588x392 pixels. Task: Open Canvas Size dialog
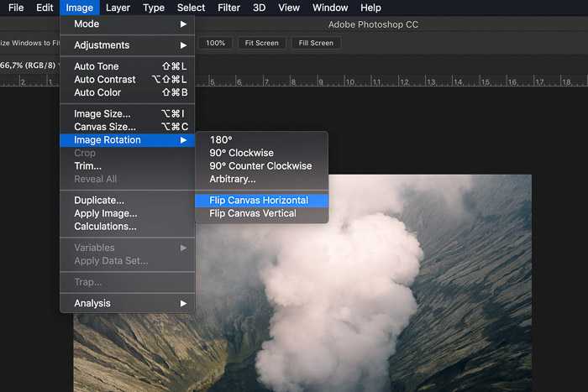[x=105, y=127]
